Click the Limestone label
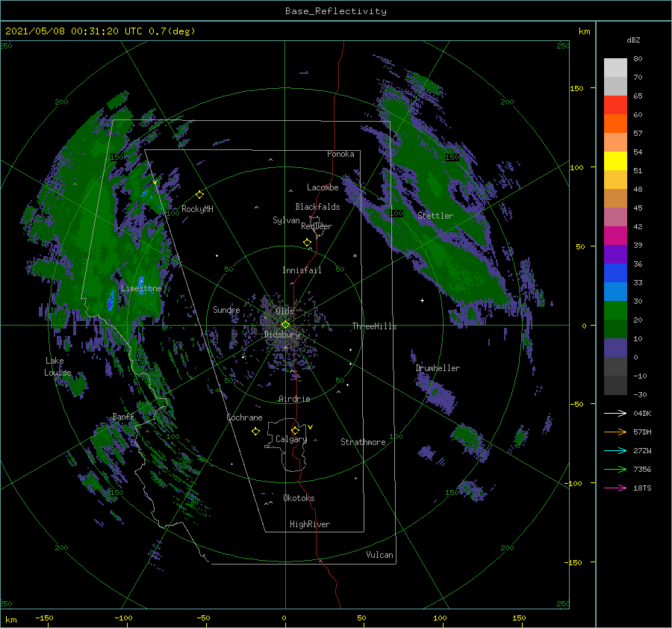This screenshot has height=628, width=672. 141,288
